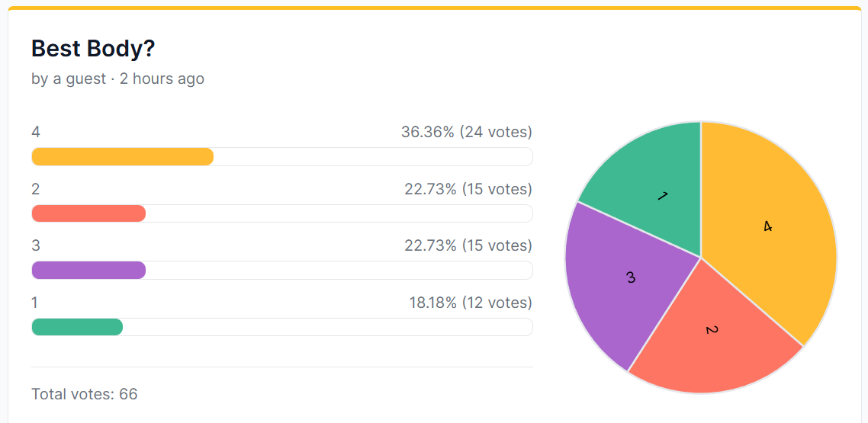Click the empty track of option 1 bar
This screenshot has height=423, width=868.
(x=328, y=327)
